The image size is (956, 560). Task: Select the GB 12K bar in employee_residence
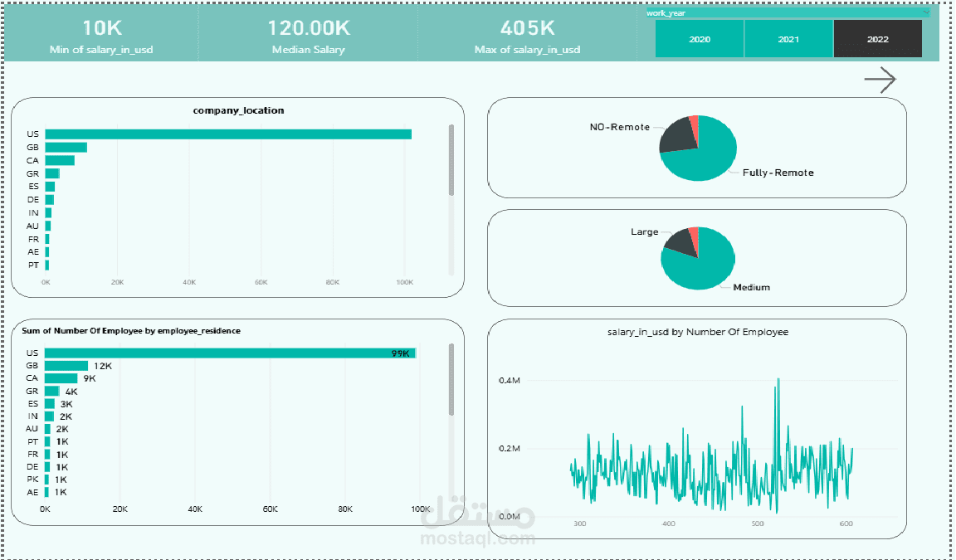point(66,366)
